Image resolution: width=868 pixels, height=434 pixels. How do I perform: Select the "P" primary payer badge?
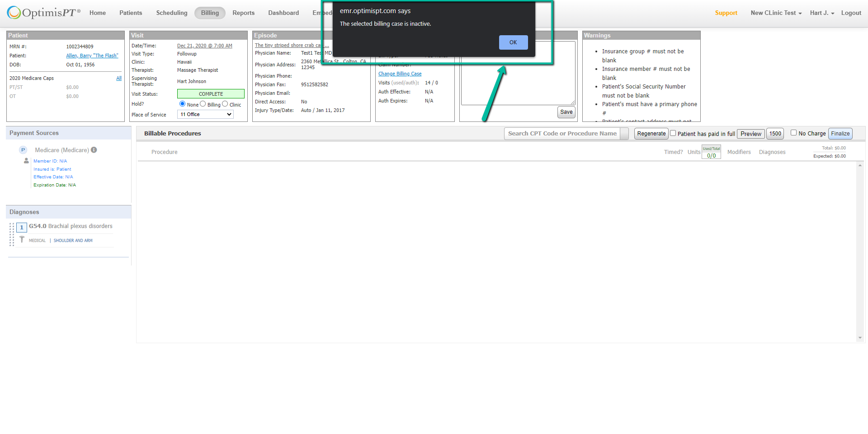tap(23, 149)
